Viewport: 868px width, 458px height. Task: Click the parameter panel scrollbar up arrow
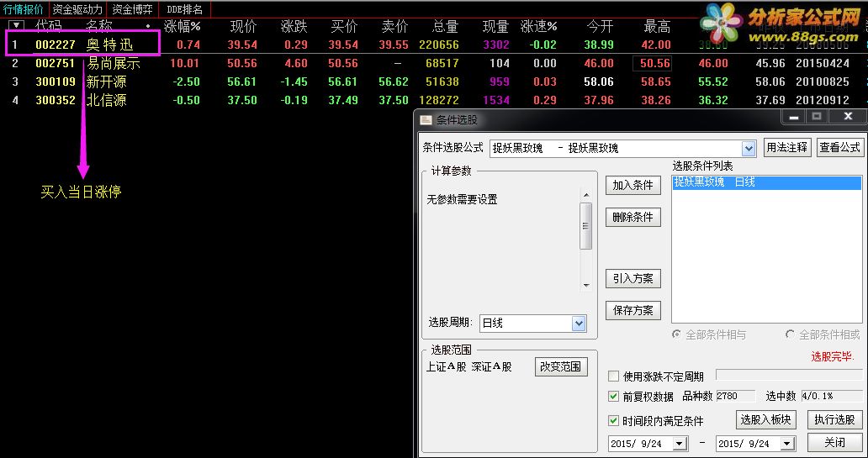click(x=586, y=195)
